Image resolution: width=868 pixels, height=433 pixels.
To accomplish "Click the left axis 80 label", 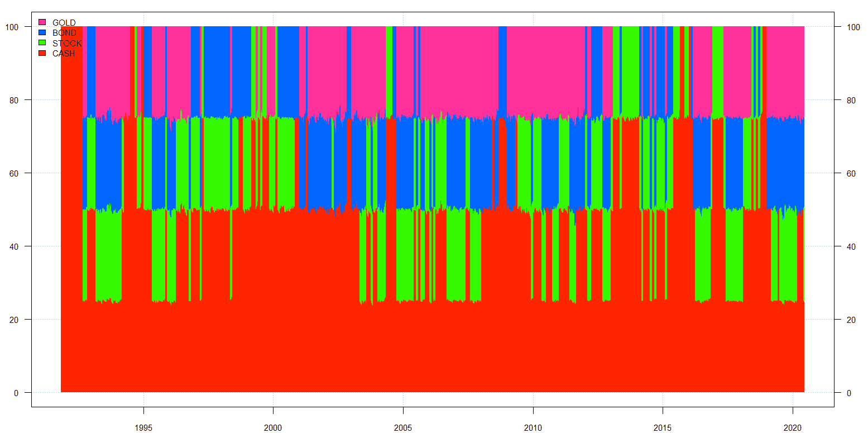I will (13, 100).
